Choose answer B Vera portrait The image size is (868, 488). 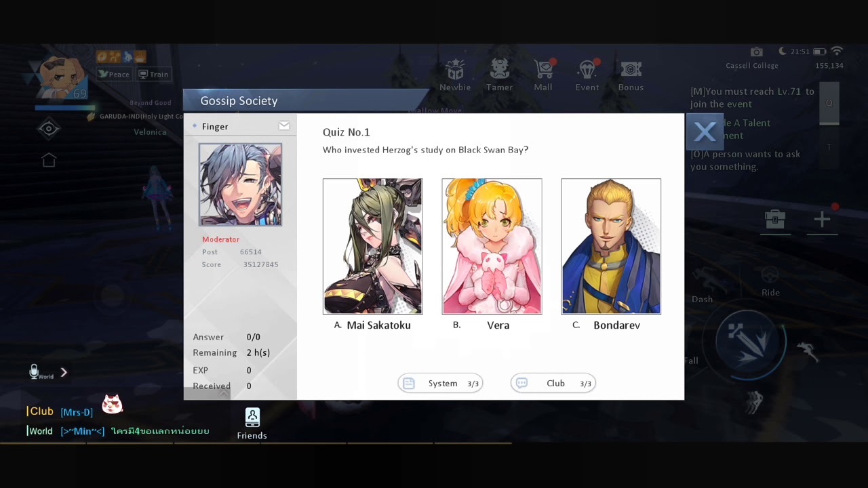coord(492,246)
